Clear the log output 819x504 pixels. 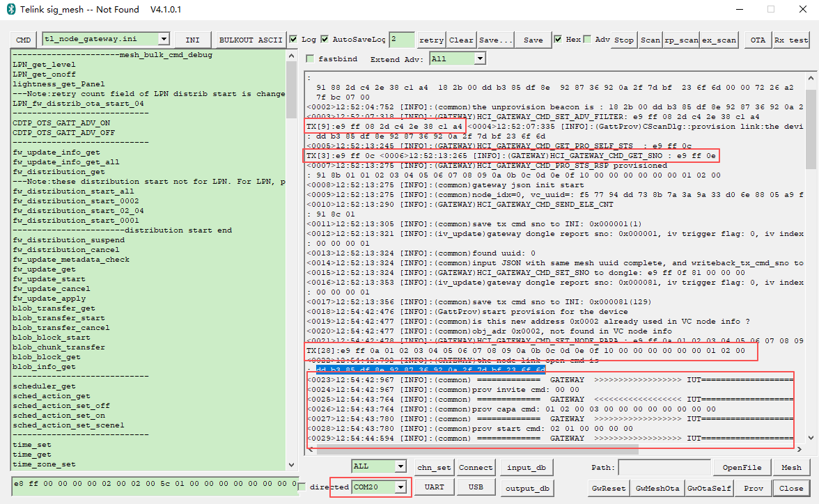pyautogui.click(x=461, y=40)
